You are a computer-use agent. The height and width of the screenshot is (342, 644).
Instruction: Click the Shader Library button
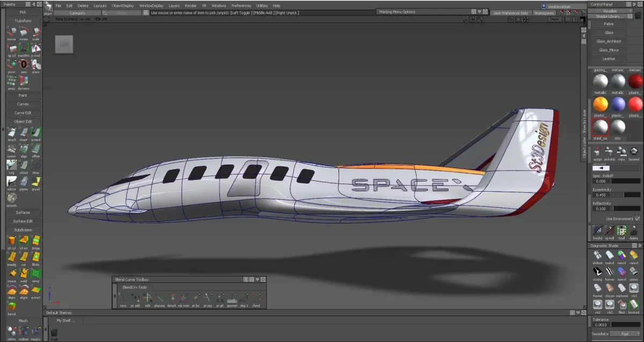609,16
